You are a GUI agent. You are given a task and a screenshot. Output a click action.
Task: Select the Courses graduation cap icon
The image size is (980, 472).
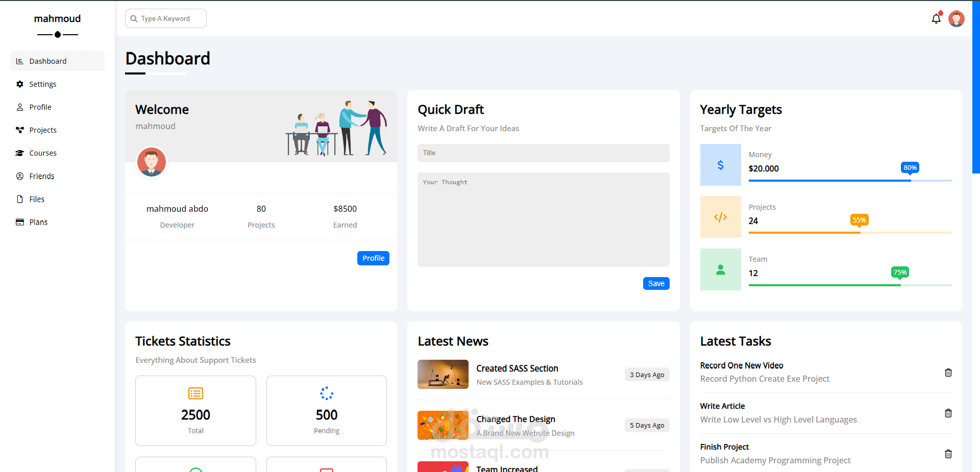[19, 153]
